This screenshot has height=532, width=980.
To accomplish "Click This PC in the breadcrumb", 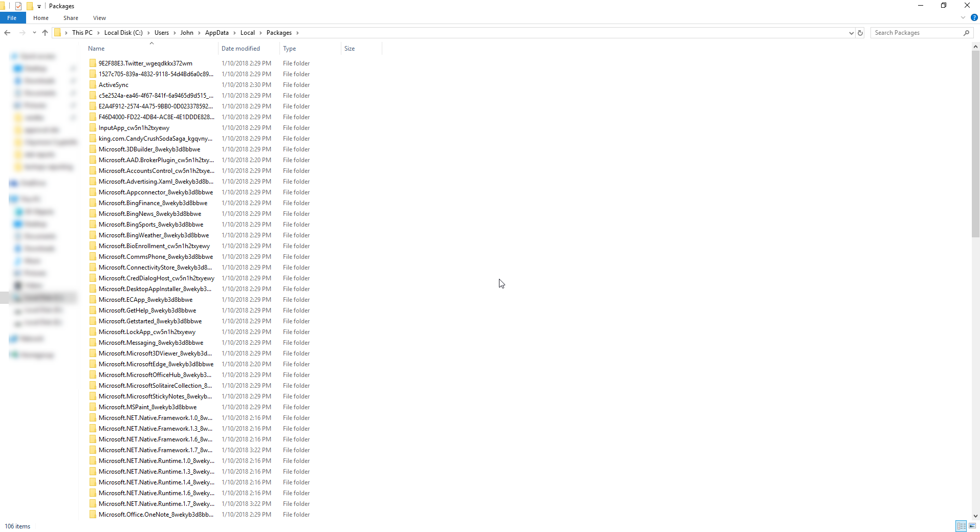I will [x=82, y=33].
